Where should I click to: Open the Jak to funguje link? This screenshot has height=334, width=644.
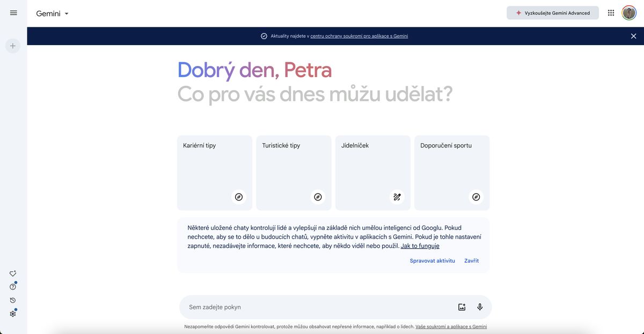[x=420, y=246]
